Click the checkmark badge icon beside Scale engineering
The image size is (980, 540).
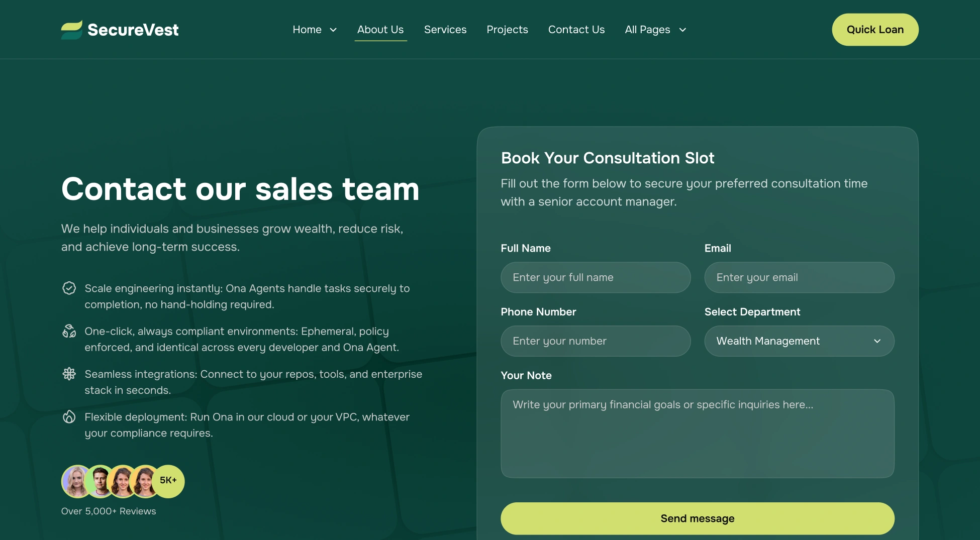[69, 288]
